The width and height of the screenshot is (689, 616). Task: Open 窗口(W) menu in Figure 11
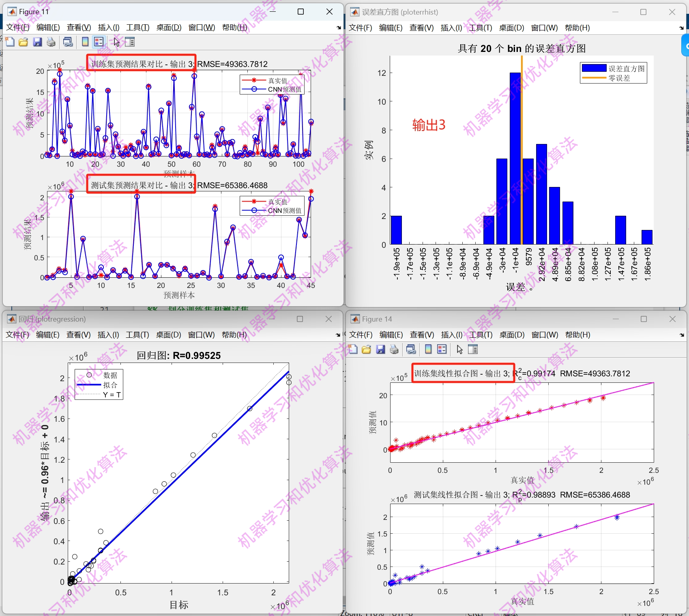(202, 27)
